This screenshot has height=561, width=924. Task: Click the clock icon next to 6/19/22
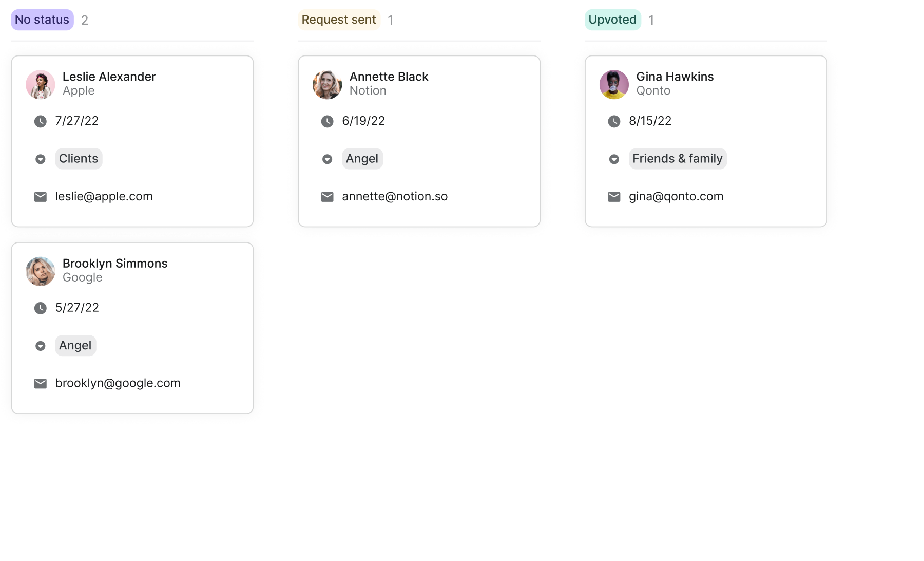tap(328, 121)
